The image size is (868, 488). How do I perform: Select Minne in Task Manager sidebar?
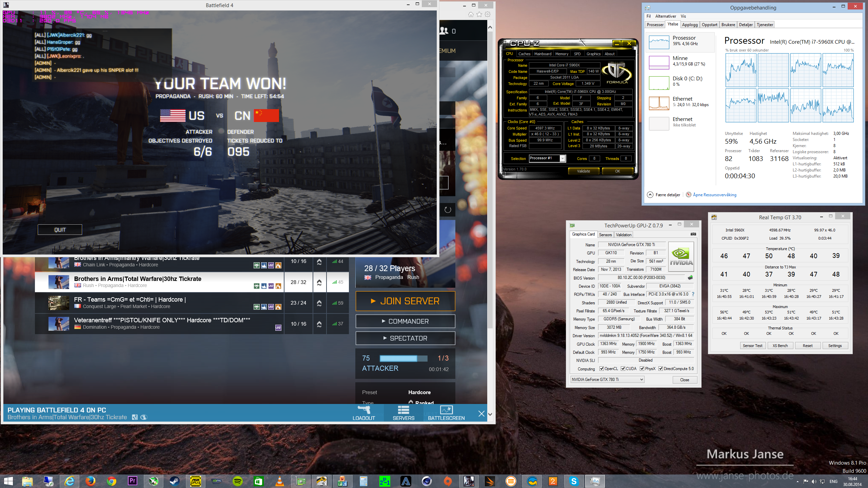click(680, 62)
